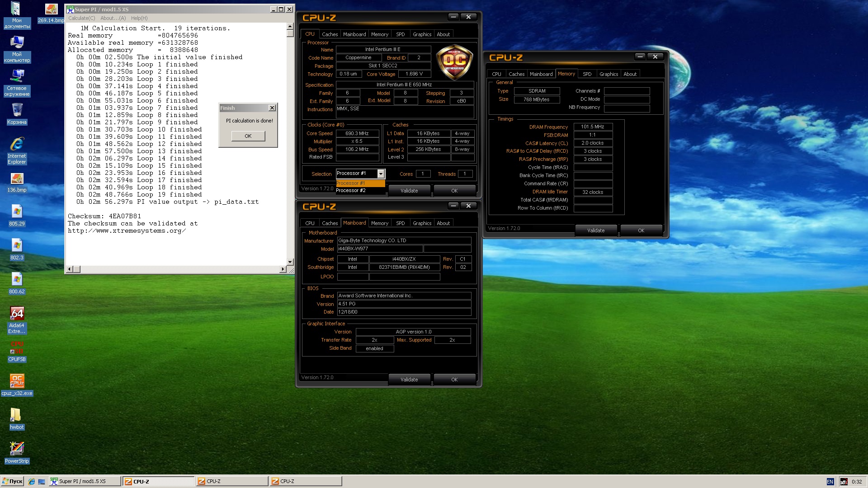
Task: Click Super PI horizontal scrollbar right arrow
Action: click(x=283, y=269)
